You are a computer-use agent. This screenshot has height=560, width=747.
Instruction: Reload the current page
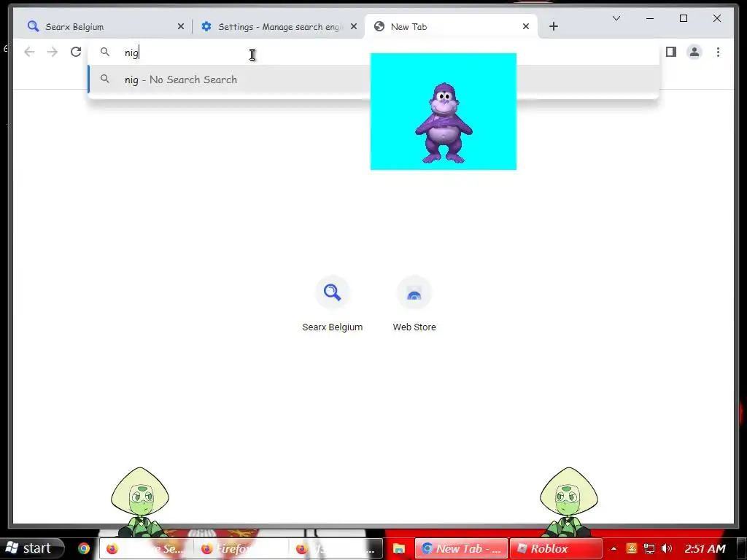pyautogui.click(x=76, y=52)
